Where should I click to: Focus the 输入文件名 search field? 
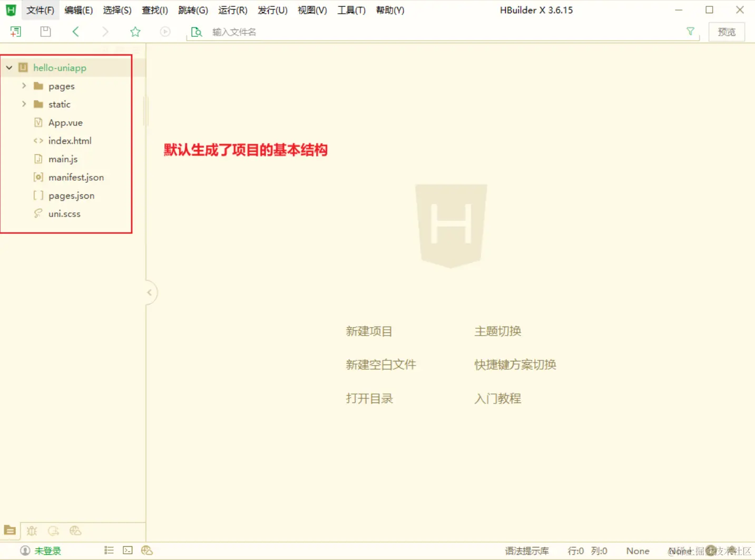pyautogui.click(x=443, y=32)
